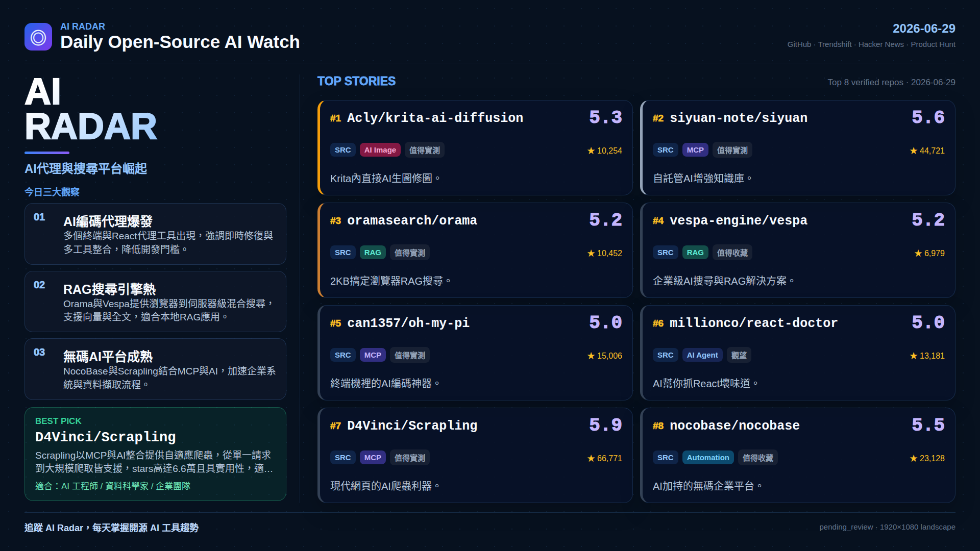Open the vespa-engine/vespa repo title
980x551 pixels.
coord(738,220)
